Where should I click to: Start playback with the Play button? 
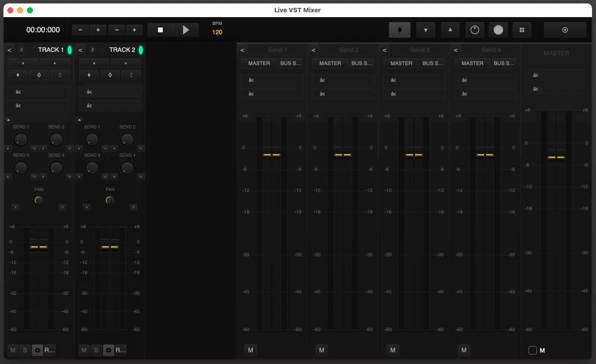(x=186, y=30)
